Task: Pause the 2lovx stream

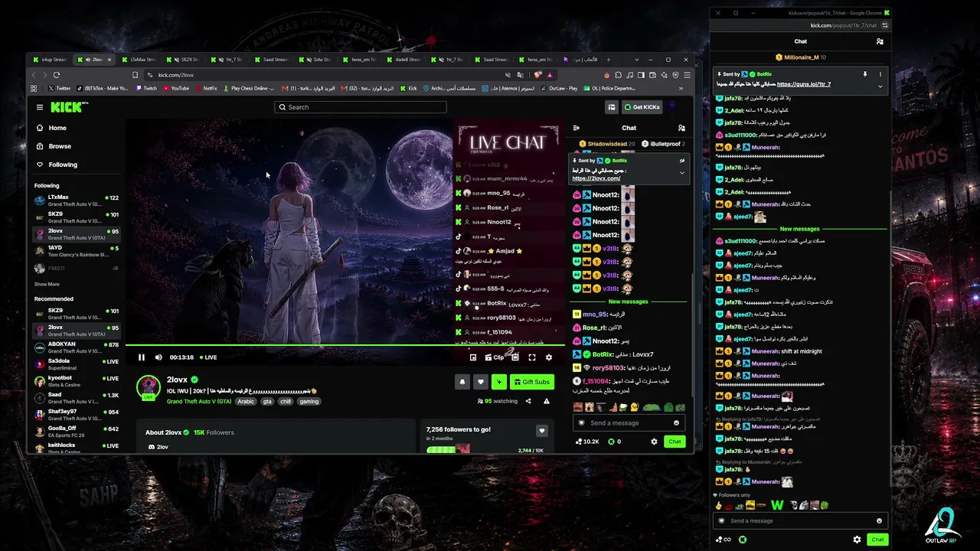Action: 142,357
